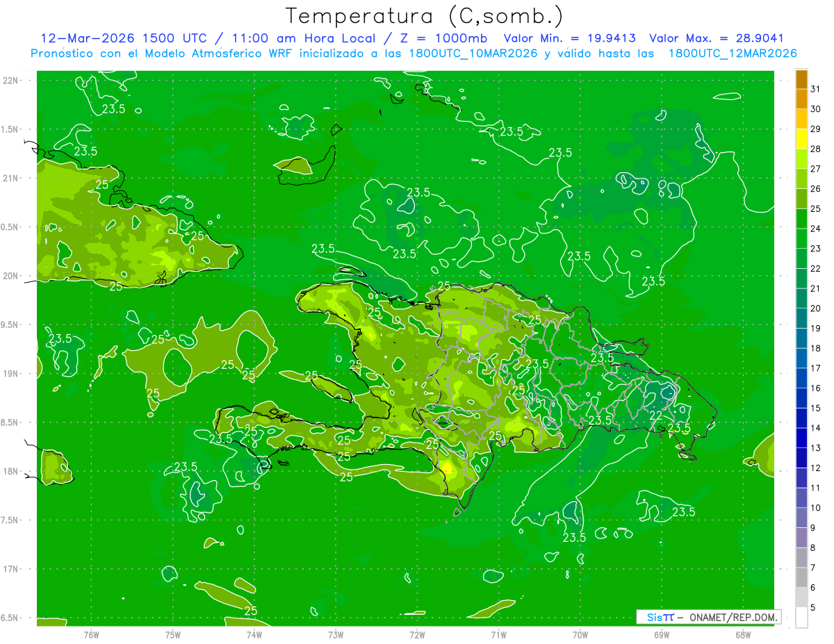Click the dark orange swatch above 31

[x=801, y=79]
